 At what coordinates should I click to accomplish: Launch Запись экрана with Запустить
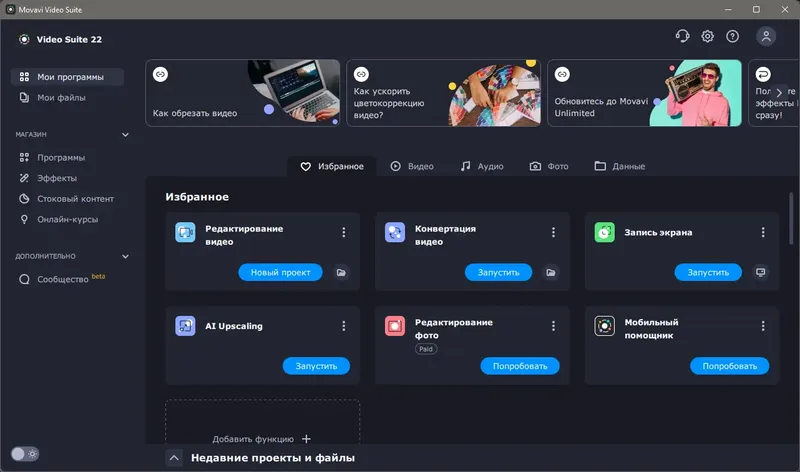pyautogui.click(x=708, y=272)
